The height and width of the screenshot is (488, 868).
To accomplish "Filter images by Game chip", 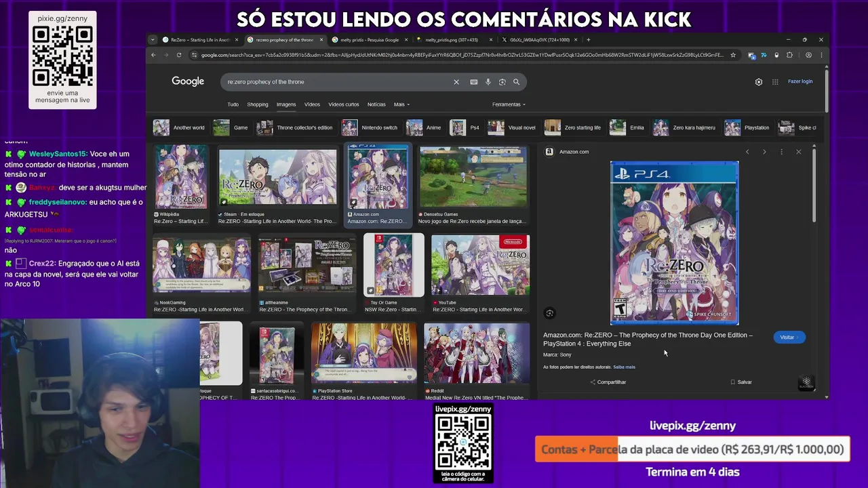I will [231, 127].
